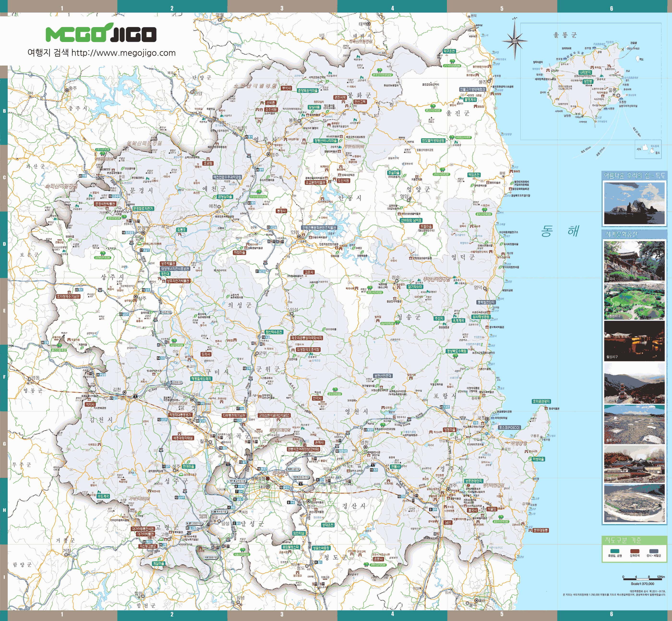This screenshot has height=621, width=672.
Task: Select top grid column 3 header
Action: tap(282, 8)
